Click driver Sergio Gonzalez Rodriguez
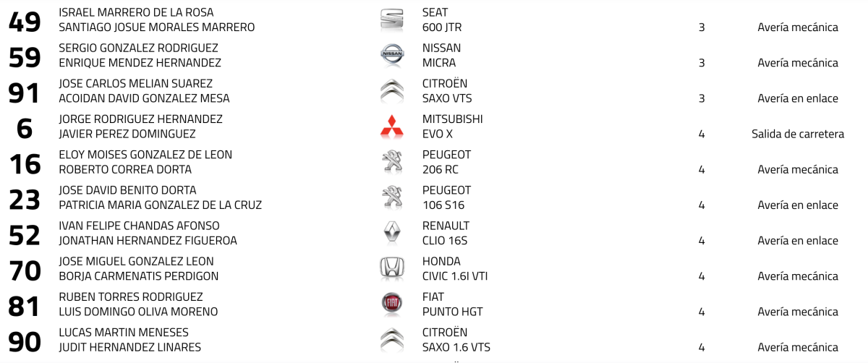Image resolution: width=868 pixels, height=363 pixels. click(138, 48)
